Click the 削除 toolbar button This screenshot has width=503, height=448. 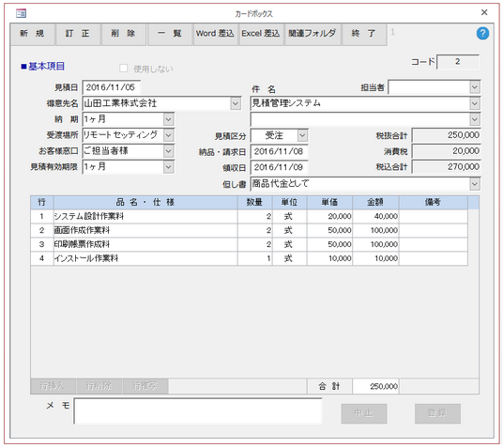[124, 34]
